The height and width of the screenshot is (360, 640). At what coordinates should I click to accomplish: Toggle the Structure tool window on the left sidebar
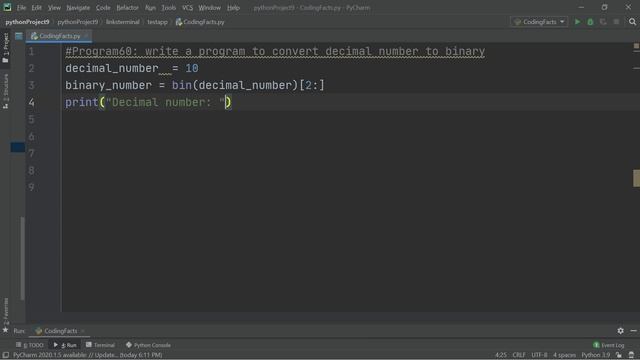[x=5, y=91]
